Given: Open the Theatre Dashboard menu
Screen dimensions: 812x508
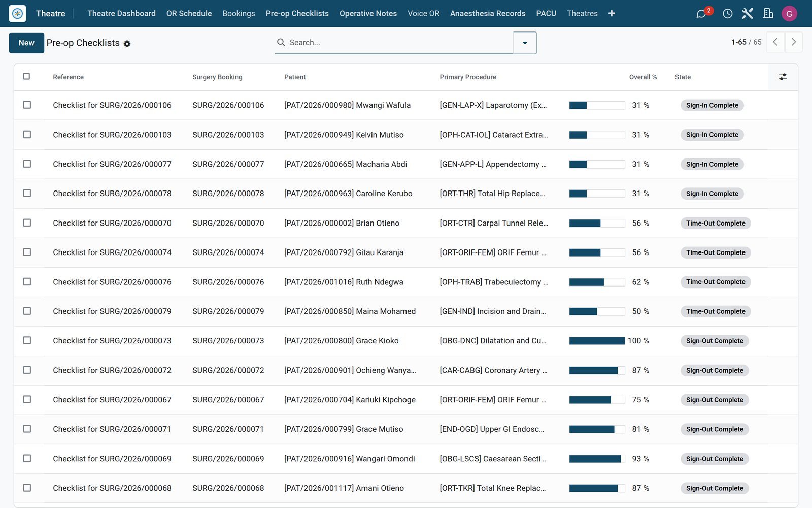Looking at the screenshot, I should click(121, 14).
